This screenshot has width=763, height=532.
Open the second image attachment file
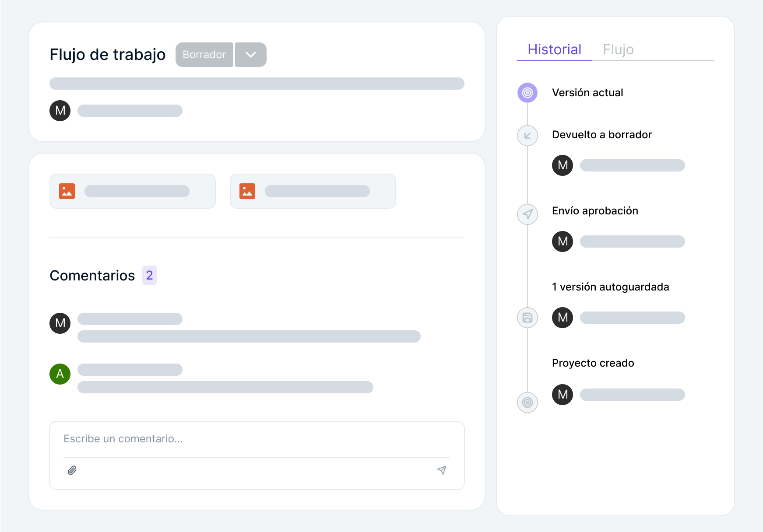pos(313,191)
